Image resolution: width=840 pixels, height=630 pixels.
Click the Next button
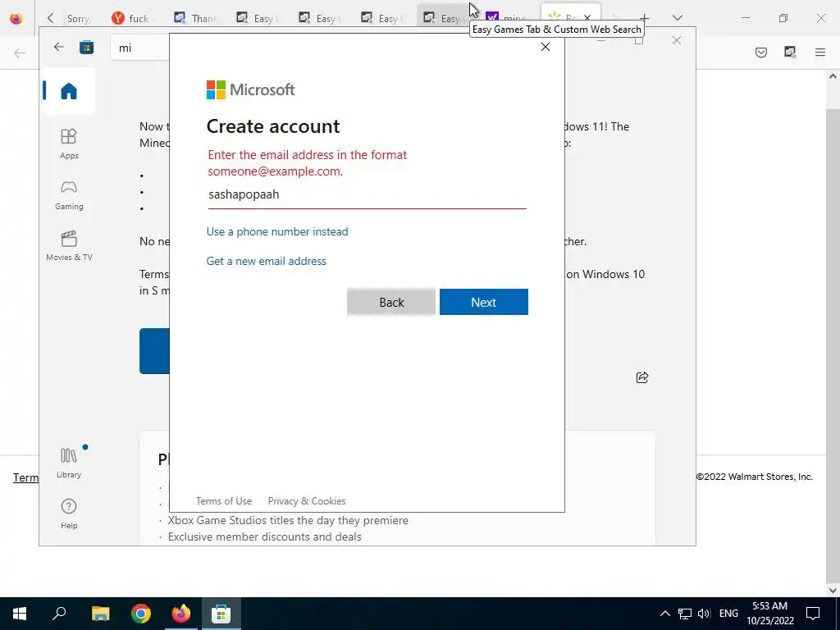(x=484, y=302)
